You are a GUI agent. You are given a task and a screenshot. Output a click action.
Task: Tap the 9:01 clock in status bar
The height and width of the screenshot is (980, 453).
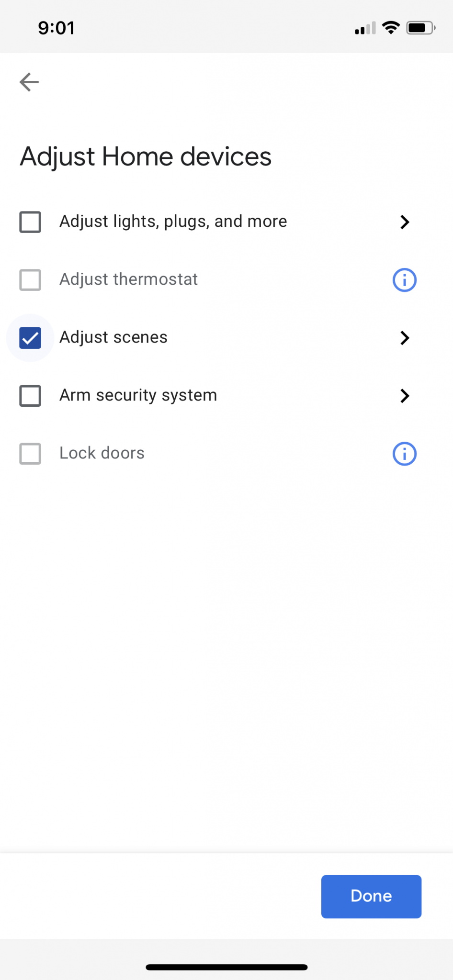57,28
